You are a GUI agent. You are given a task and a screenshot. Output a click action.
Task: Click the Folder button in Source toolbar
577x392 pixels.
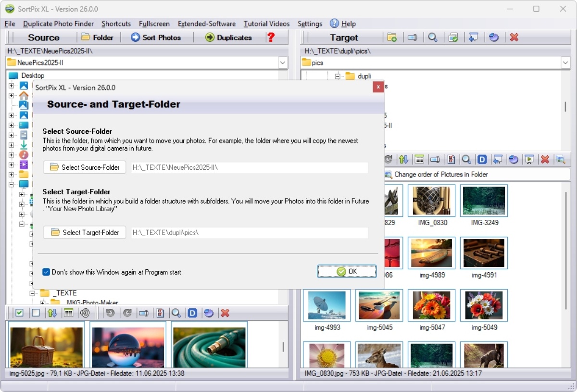point(97,38)
